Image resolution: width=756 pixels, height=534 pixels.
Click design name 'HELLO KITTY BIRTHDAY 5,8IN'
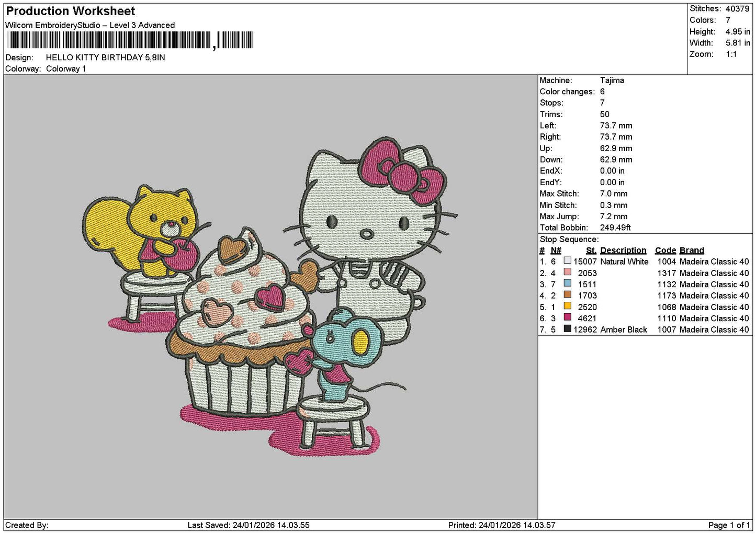106,58
